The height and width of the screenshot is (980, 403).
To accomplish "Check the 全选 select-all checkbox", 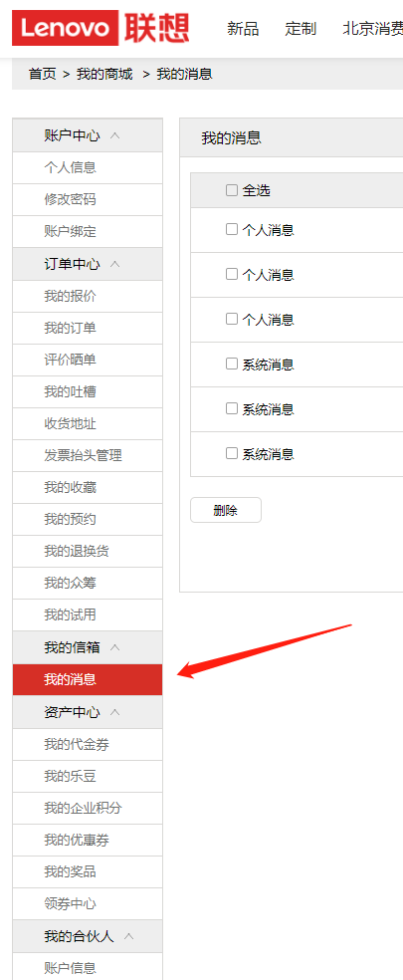I will (x=232, y=190).
